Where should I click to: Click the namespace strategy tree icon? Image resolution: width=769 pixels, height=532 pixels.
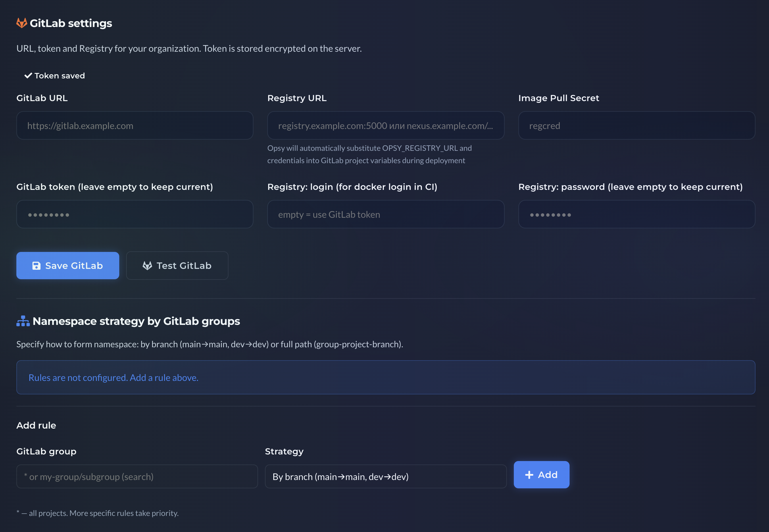pyautogui.click(x=22, y=321)
